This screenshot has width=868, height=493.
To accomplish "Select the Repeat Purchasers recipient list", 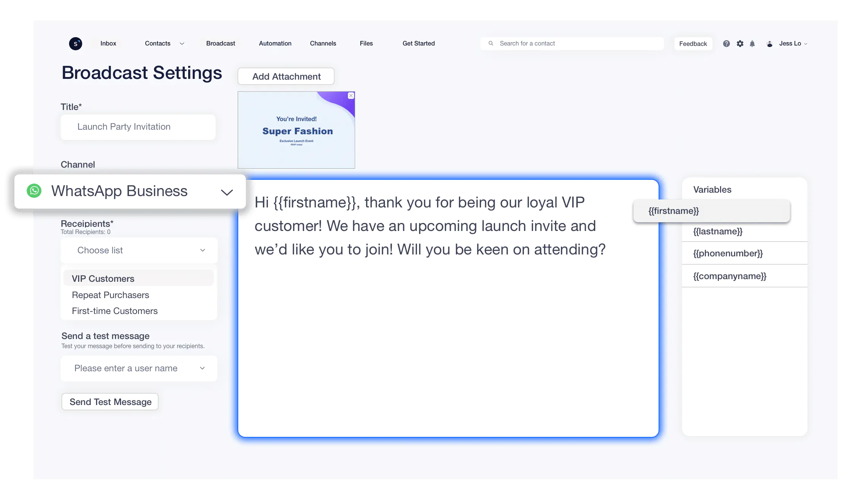I will click(x=110, y=295).
